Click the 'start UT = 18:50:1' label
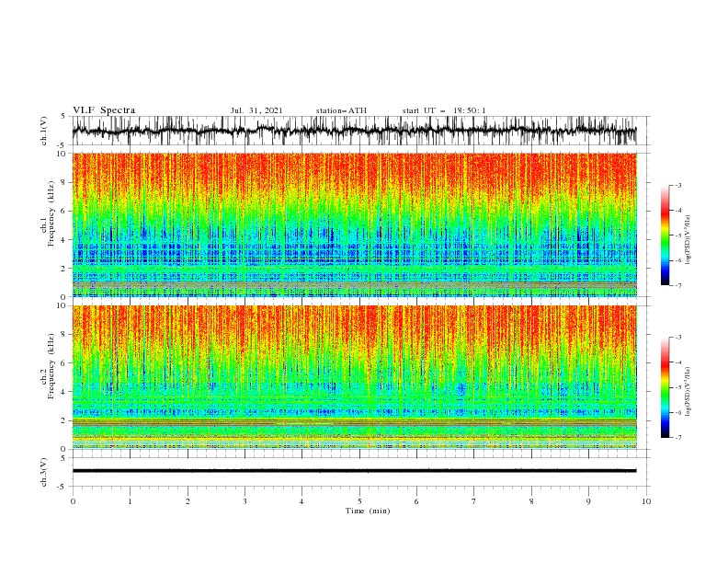This screenshot has height=563, width=728. 444,110
